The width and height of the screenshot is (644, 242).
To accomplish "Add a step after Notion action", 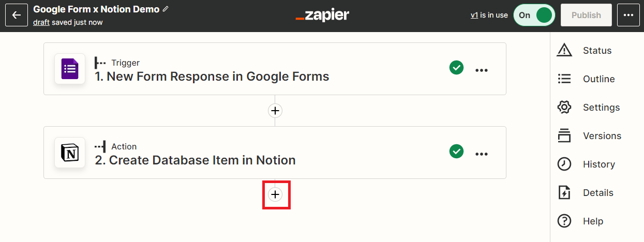I will 275,194.
